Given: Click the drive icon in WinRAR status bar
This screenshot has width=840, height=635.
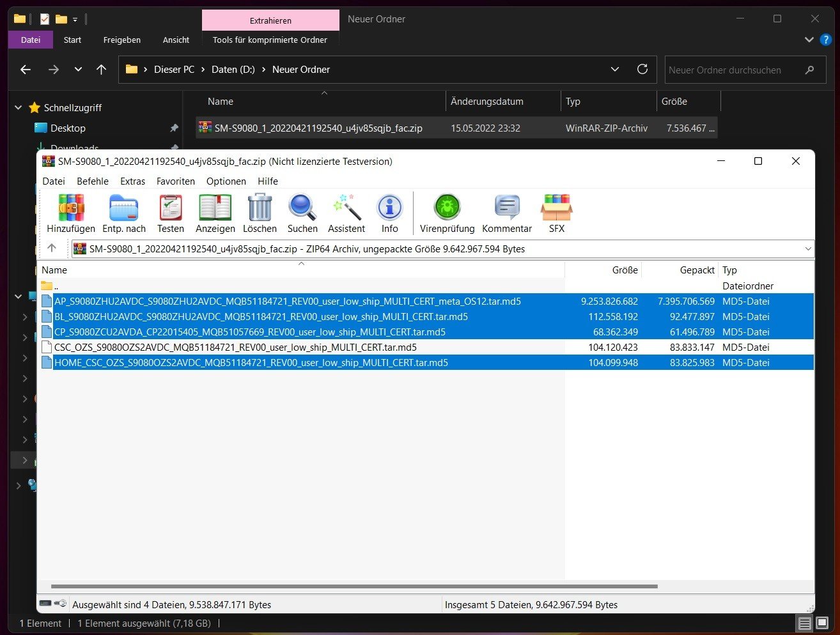Looking at the screenshot, I should coord(45,604).
